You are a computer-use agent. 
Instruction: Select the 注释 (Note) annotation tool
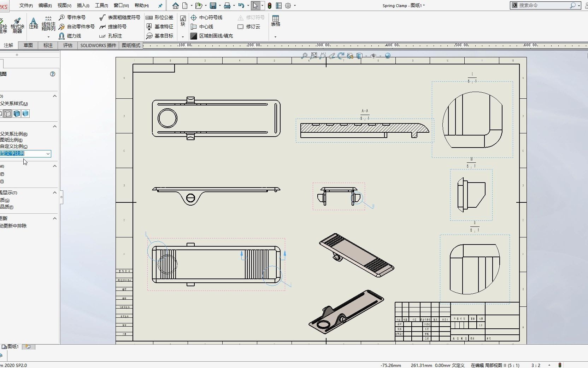(33, 24)
